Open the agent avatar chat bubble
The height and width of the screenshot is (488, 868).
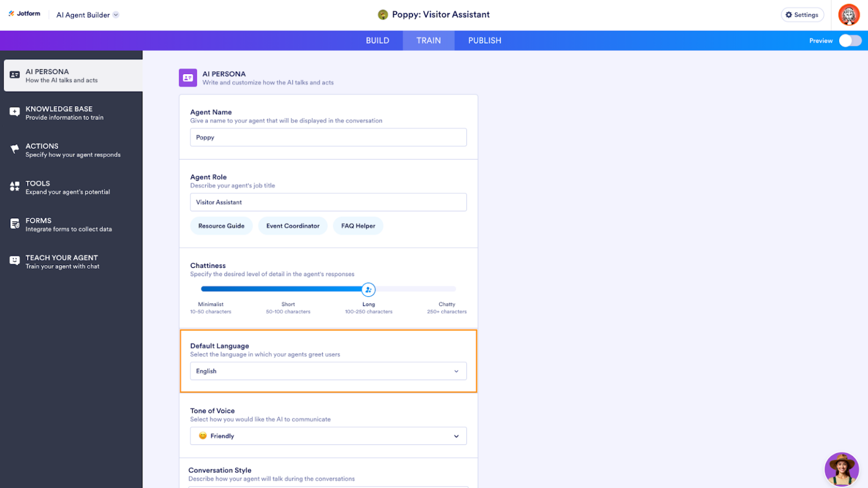pos(841,469)
